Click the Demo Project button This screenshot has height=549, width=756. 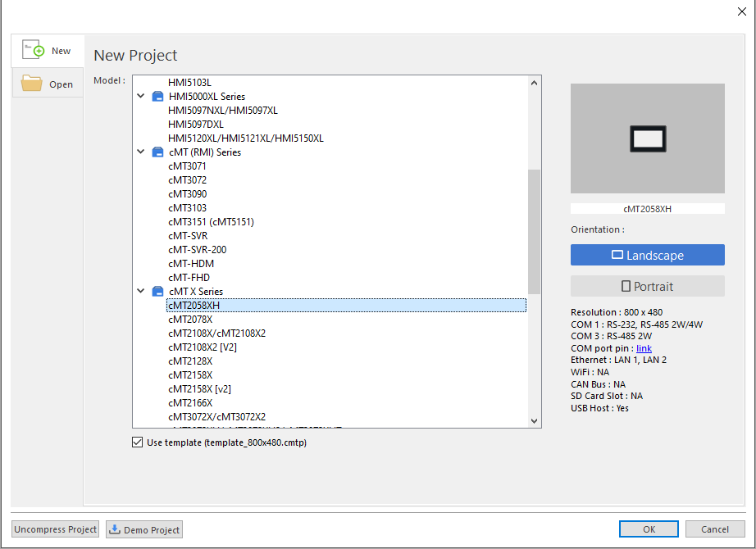pyautogui.click(x=144, y=529)
